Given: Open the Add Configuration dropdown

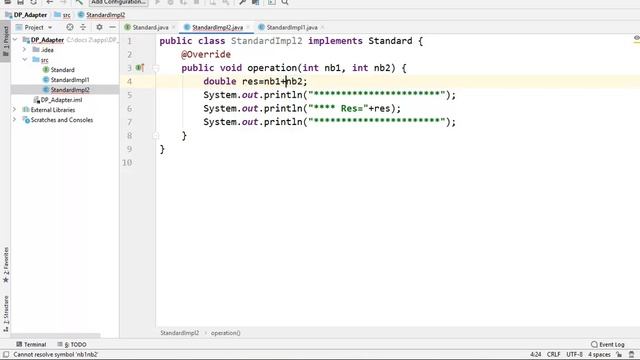Looking at the screenshot, I should [x=118, y=2].
